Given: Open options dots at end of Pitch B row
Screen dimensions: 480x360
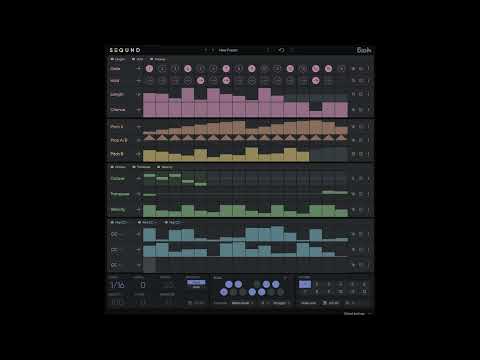Looking at the screenshot, I should point(368,154).
